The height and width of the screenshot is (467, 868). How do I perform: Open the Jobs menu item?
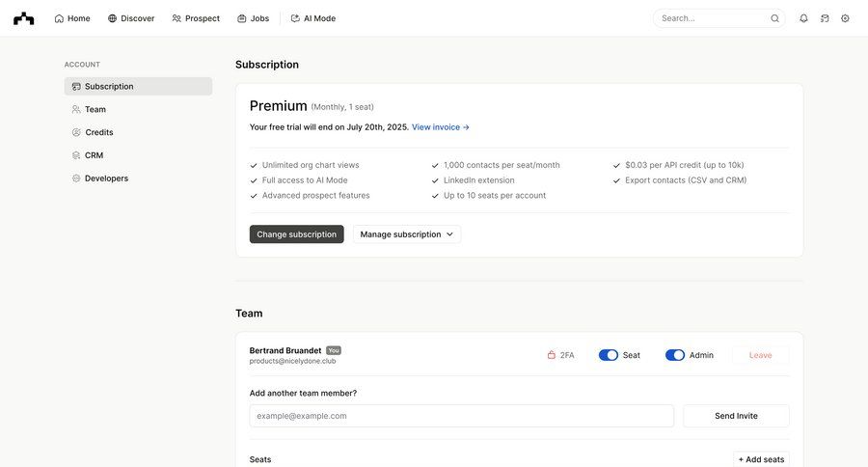(x=254, y=18)
